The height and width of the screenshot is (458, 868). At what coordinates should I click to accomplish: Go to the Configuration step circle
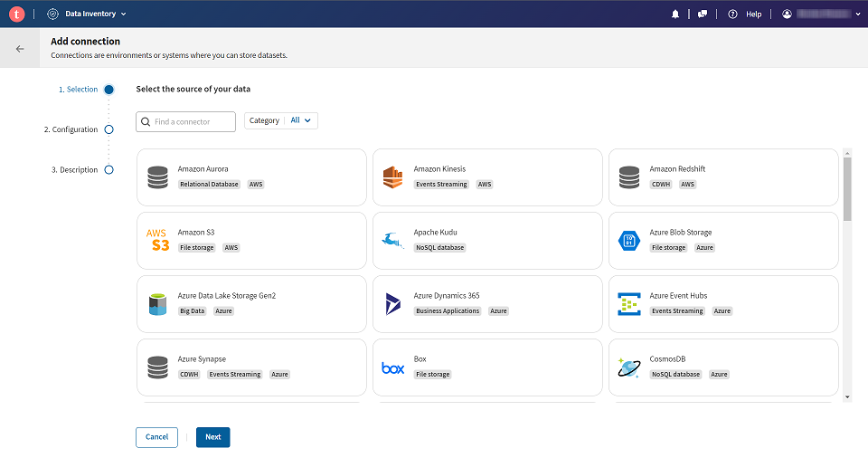108,129
